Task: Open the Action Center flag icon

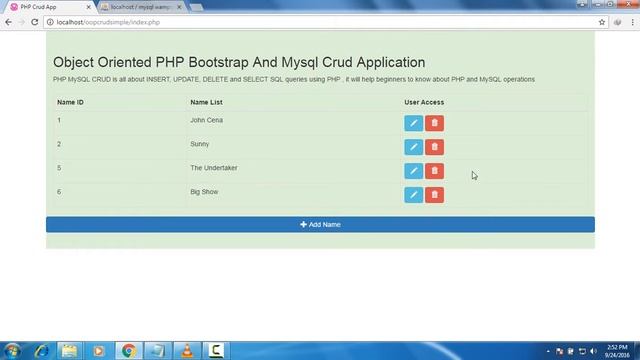Action: pyautogui.click(x=560, y=351)
